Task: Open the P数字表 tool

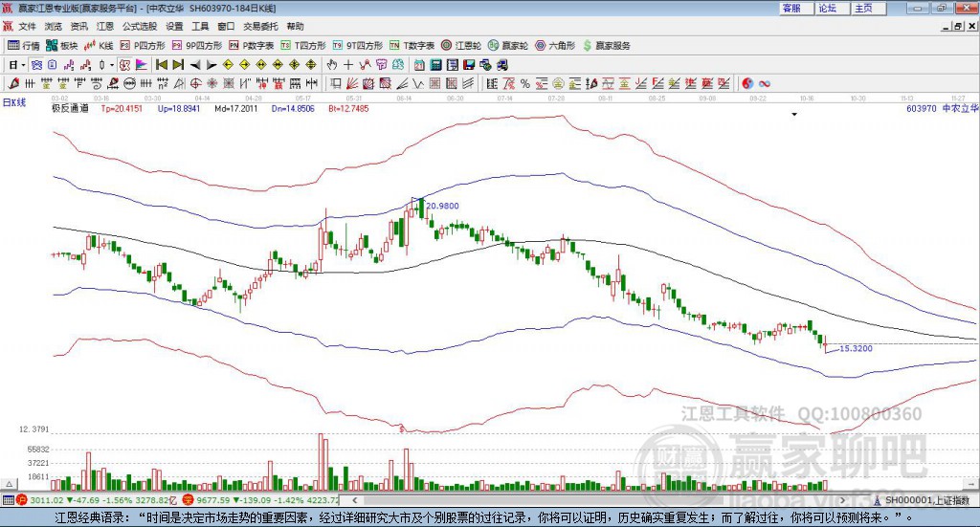Action: tap(252, 46)
